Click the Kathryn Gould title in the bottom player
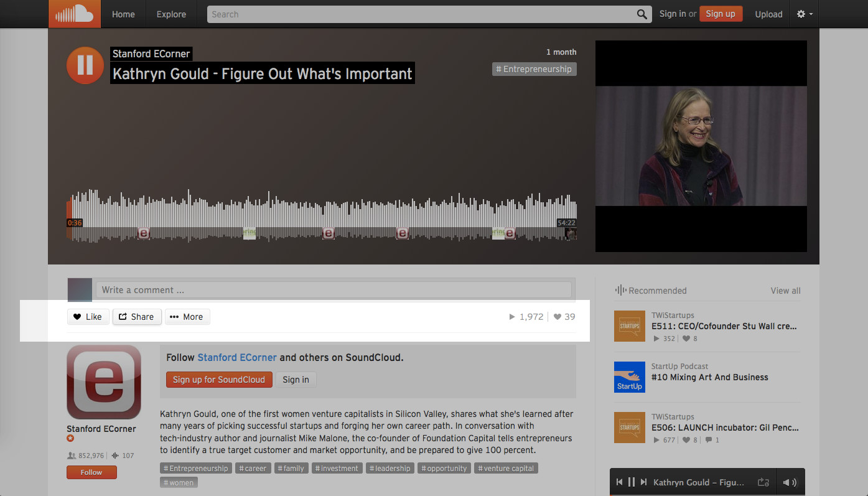 point(699,482)
